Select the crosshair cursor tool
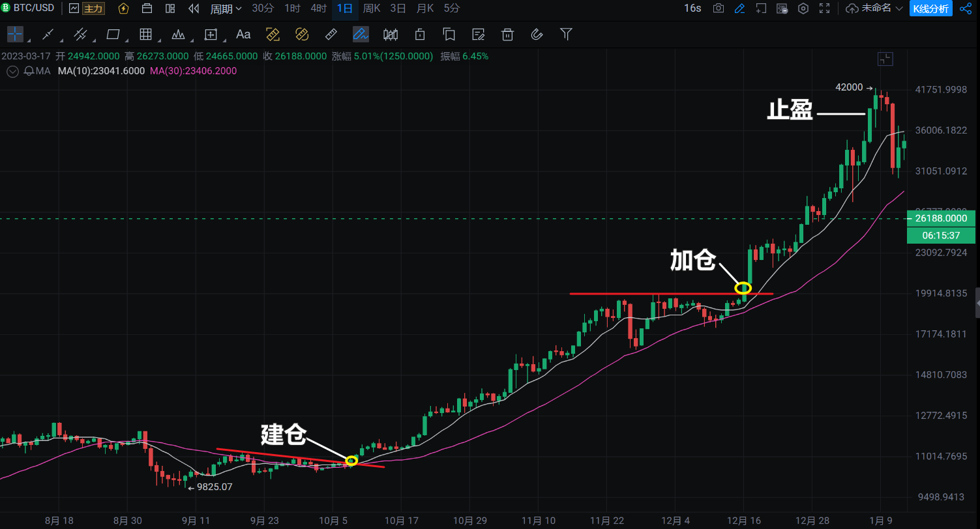Viewport: 980px width, 529px height. click(x=15, y=34)
